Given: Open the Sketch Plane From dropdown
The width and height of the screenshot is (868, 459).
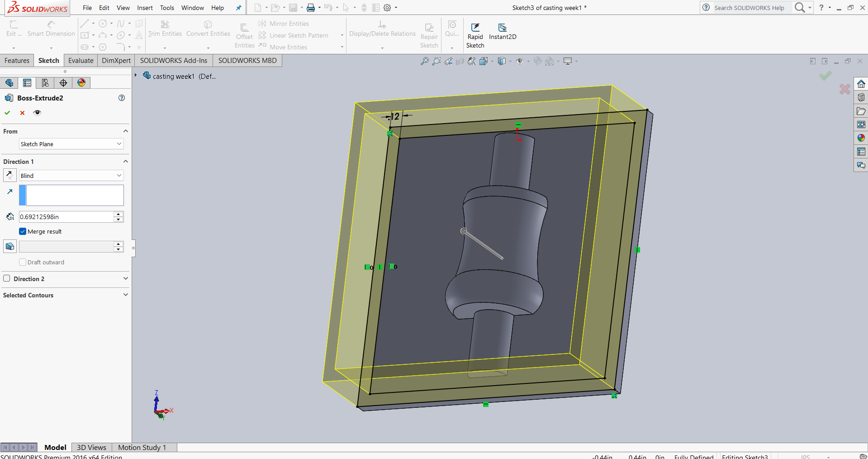Looking at the screenshot, I should point(71,144).
